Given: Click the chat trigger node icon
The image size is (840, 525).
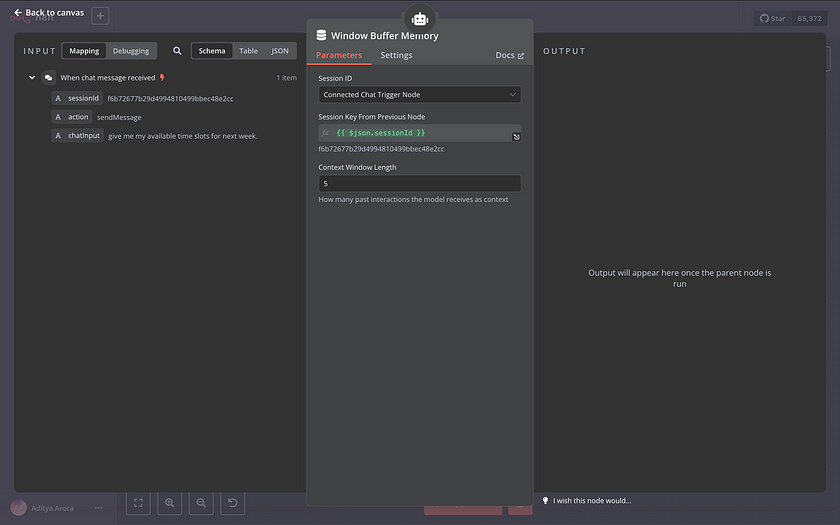Looking at the screenshot, I should pyautogui.click(x=48, y=78).
